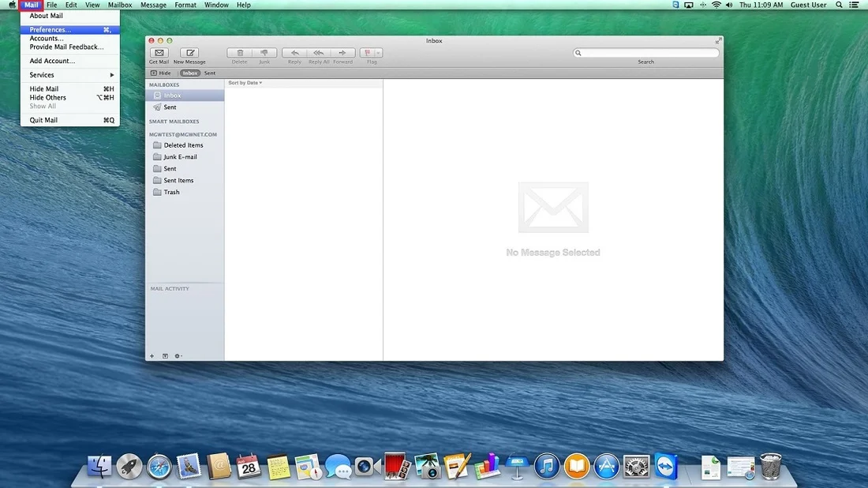Image resolution: width=868 pixels, height=488 pixels.
Task: Choose About Mail menu item
Action: point(69,16)
